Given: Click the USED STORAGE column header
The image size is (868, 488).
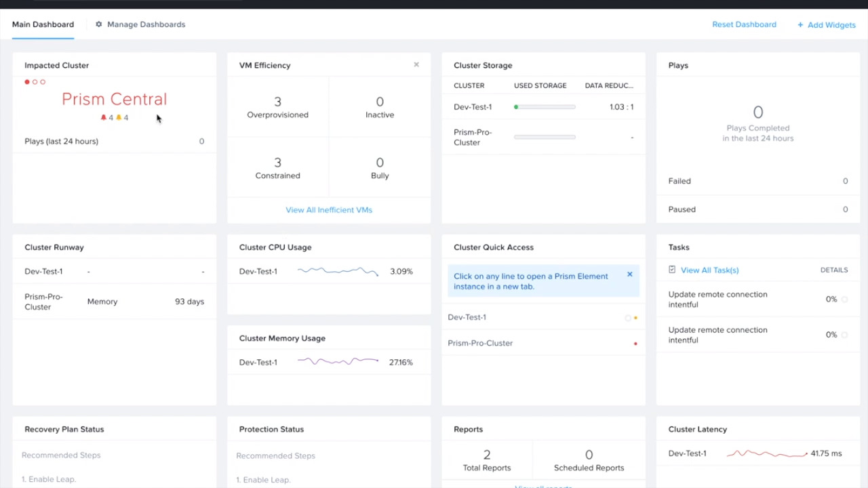Looking at the screenshot, I should point(540,85).
